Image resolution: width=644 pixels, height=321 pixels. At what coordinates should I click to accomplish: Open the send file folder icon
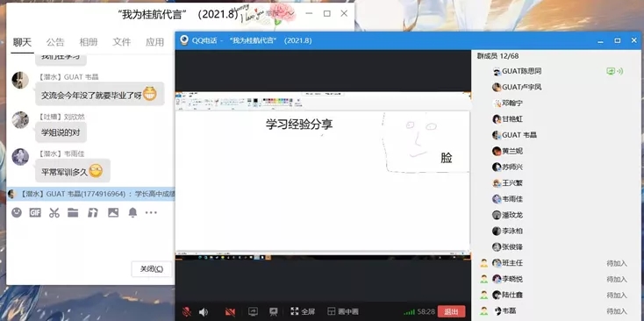point(73,212)
